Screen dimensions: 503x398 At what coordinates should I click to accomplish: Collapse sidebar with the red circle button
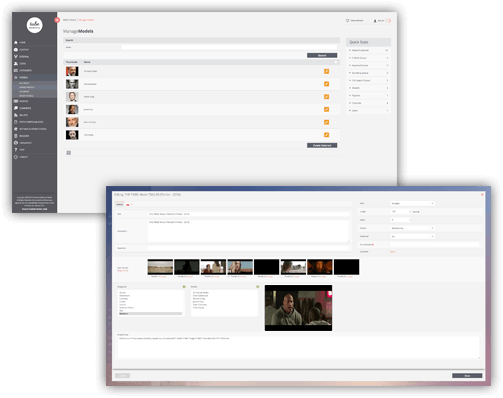pos(57,20)
